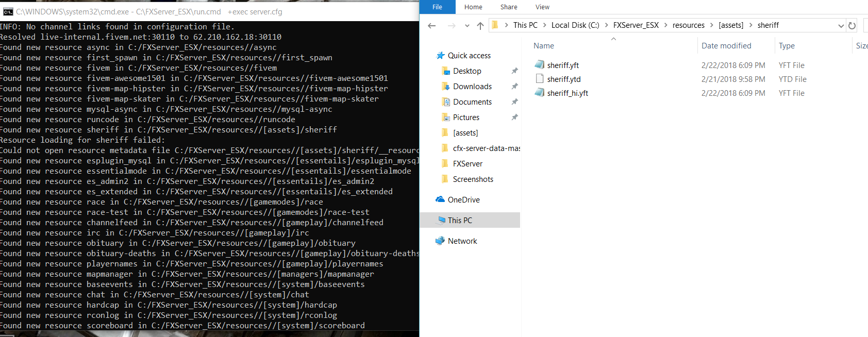Viewport: 868px width, 337px height.
Task: Click the pin icon beside Downloads
Action: pos(514,86)
